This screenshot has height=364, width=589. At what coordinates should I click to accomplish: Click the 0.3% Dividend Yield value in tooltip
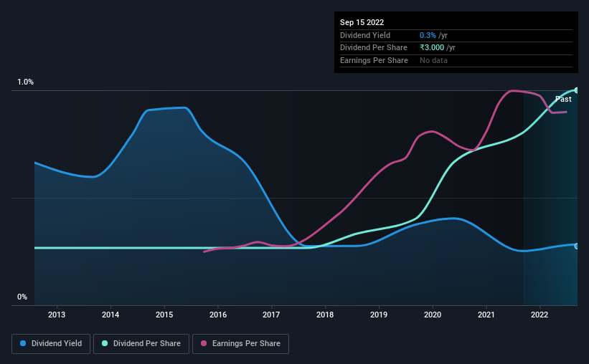428,35
